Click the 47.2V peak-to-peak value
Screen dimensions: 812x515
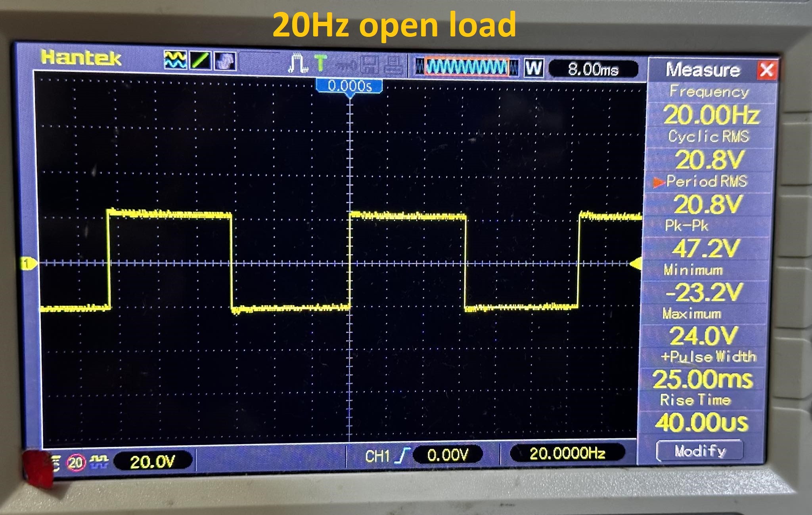pos(706,249)
